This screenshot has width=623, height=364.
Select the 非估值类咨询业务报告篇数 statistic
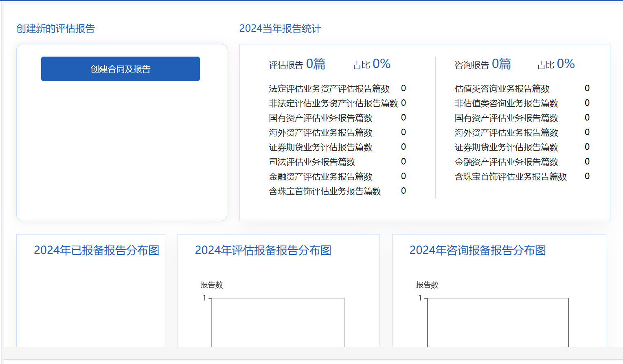point(506,103)
